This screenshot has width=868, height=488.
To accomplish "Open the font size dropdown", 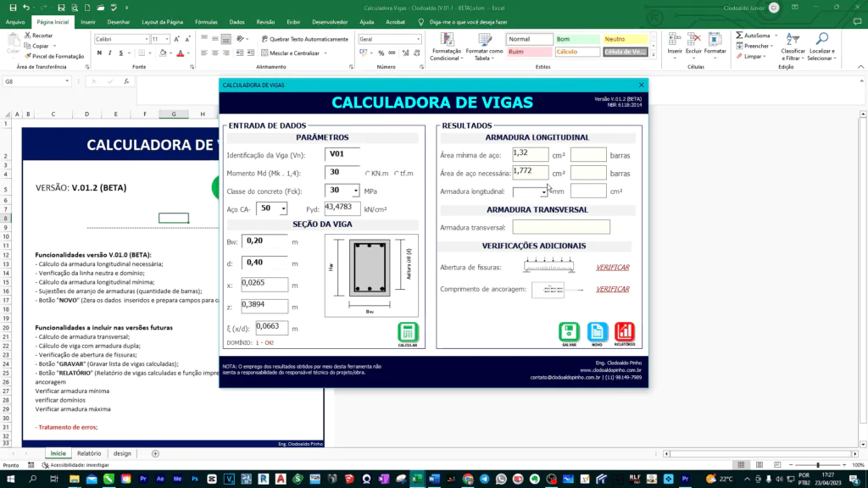I will click(167, 39).
